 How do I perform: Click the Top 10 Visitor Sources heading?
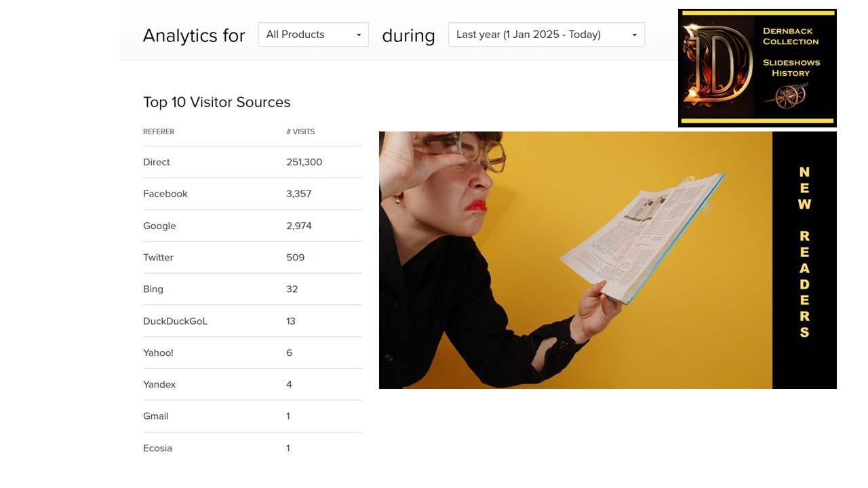coord(216,102)
